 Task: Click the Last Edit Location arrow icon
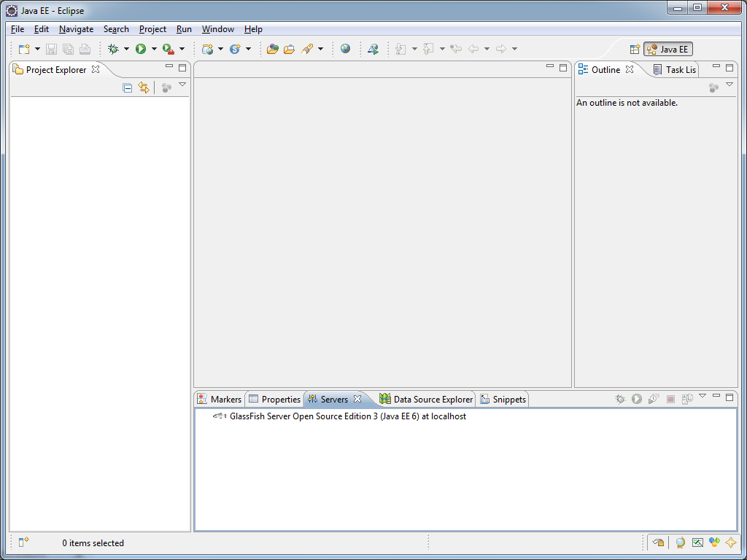click(x=456, y=49)
